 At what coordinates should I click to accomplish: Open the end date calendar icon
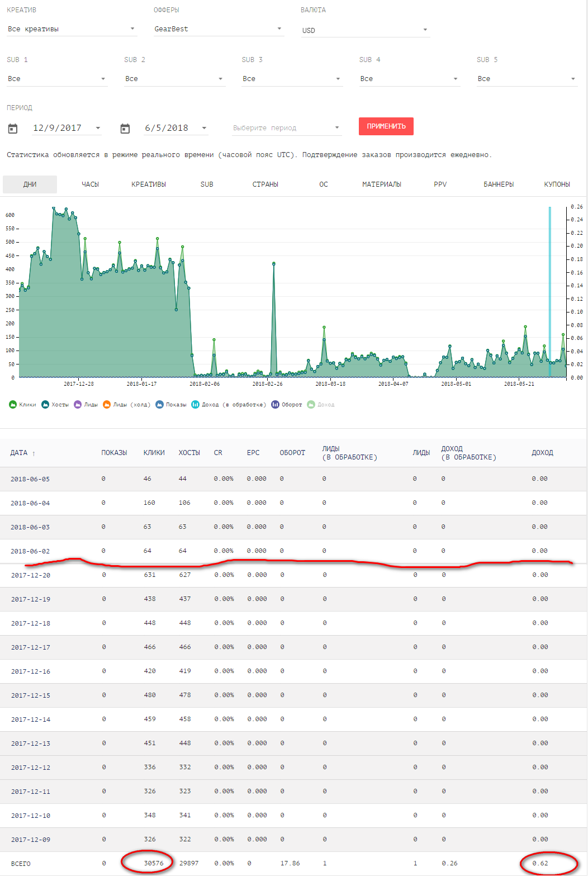pyautogui.click(x=125, y=129)
